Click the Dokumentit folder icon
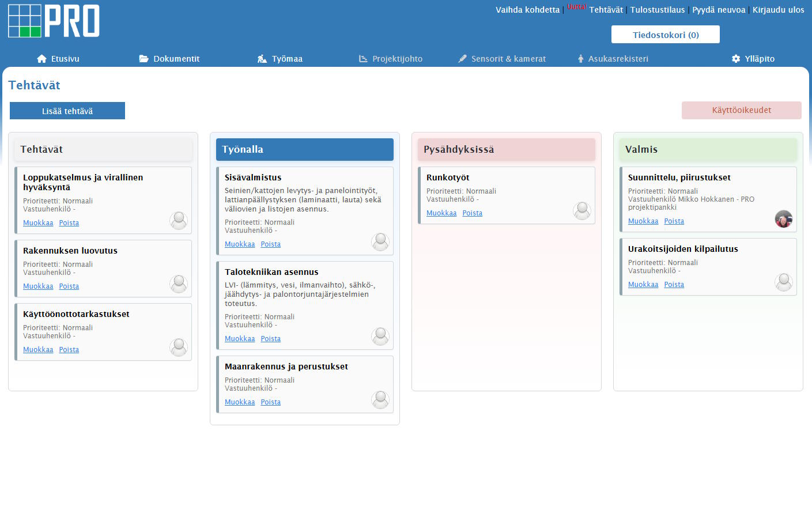 144,59
